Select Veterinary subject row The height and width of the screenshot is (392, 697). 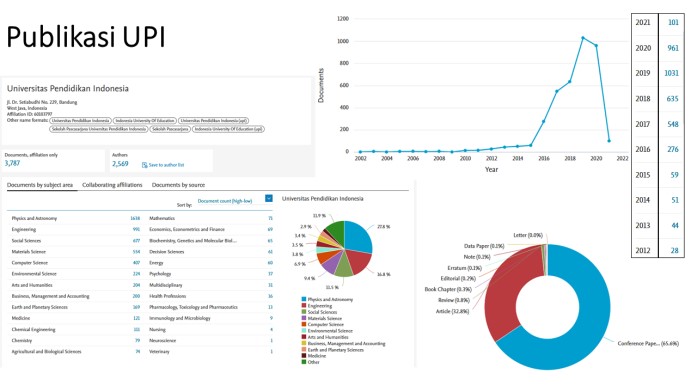pyautogui.click(x=211, y=352)
